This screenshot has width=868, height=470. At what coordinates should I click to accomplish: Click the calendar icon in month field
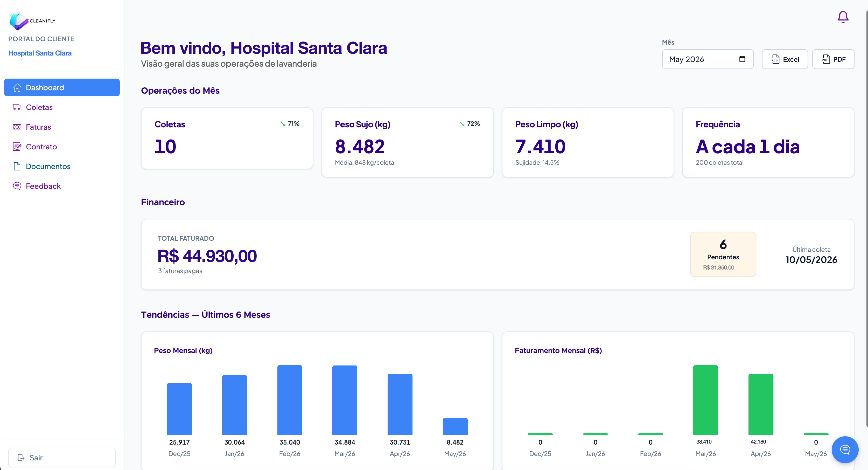742,59
